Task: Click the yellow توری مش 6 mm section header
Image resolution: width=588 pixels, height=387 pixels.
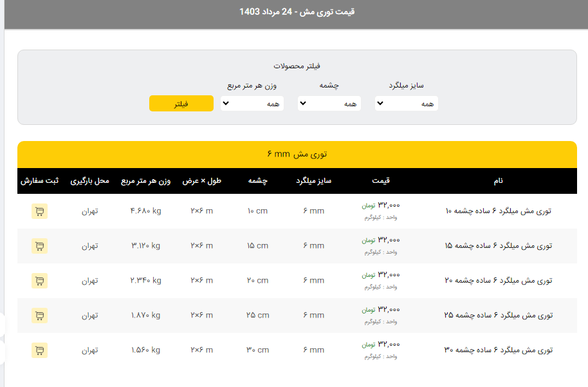Action: pyautogui.click(x=297, y=155)
